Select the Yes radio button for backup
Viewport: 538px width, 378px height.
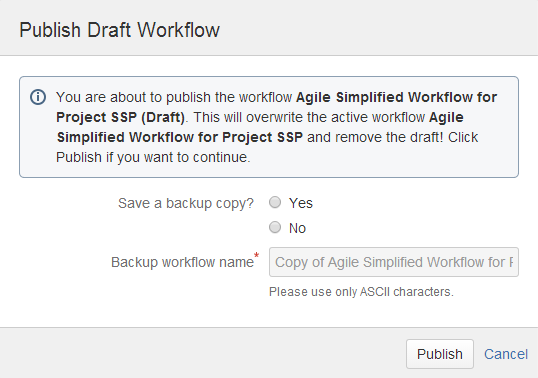(x=275, y=202)
